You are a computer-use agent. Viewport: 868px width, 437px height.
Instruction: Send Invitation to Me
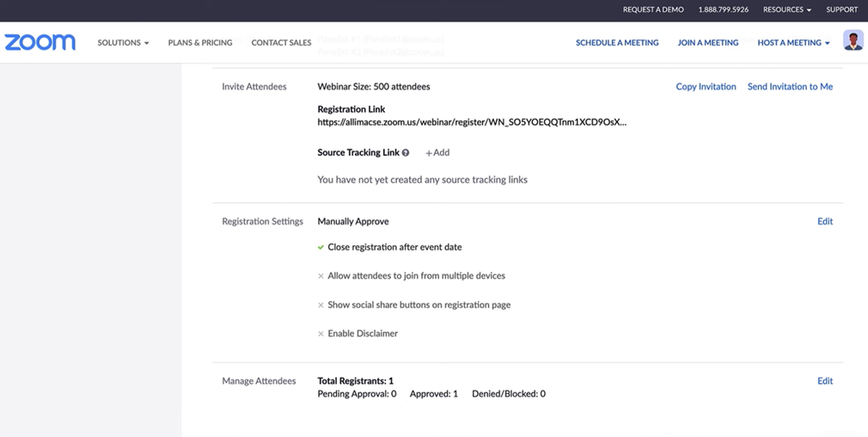point(790,87)
